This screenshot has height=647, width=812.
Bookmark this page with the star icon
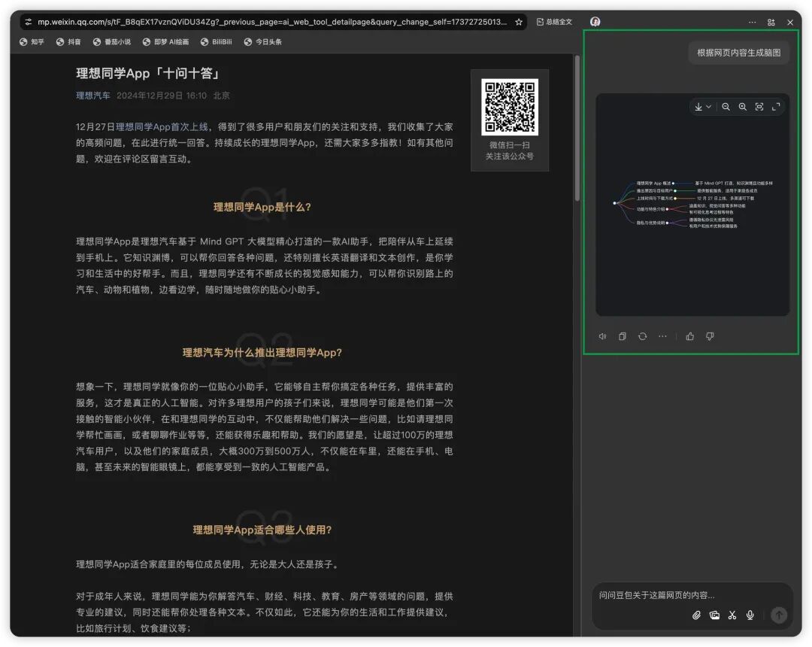tap(518, 22)
